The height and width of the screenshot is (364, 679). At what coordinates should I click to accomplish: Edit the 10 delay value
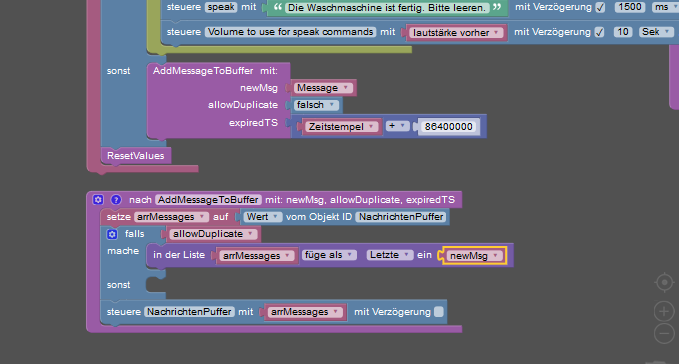[623, 32]
